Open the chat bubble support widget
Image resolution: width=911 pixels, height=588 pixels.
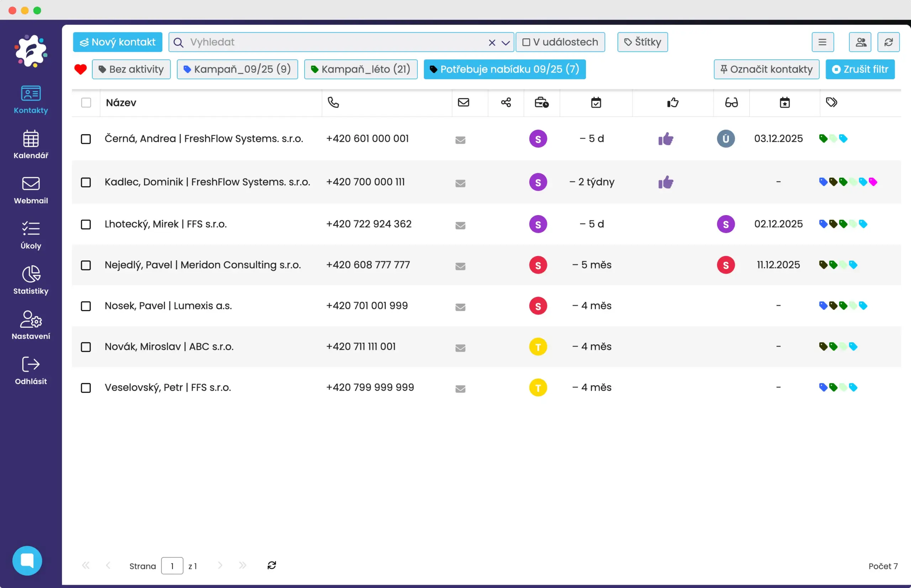(27, 561)
